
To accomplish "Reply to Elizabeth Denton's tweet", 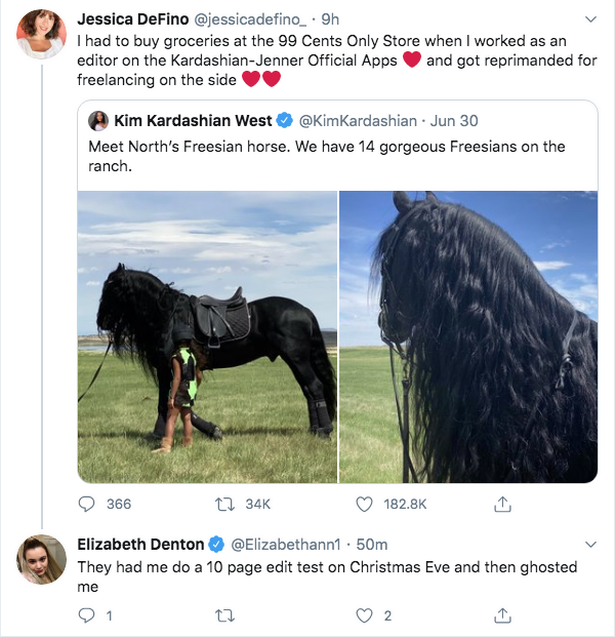I will click(87, 615).
